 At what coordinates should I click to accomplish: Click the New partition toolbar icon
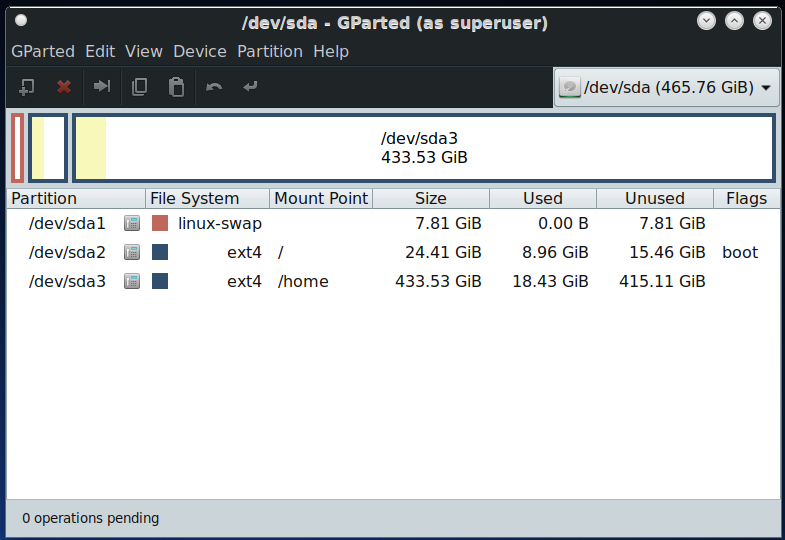[27, 87]
